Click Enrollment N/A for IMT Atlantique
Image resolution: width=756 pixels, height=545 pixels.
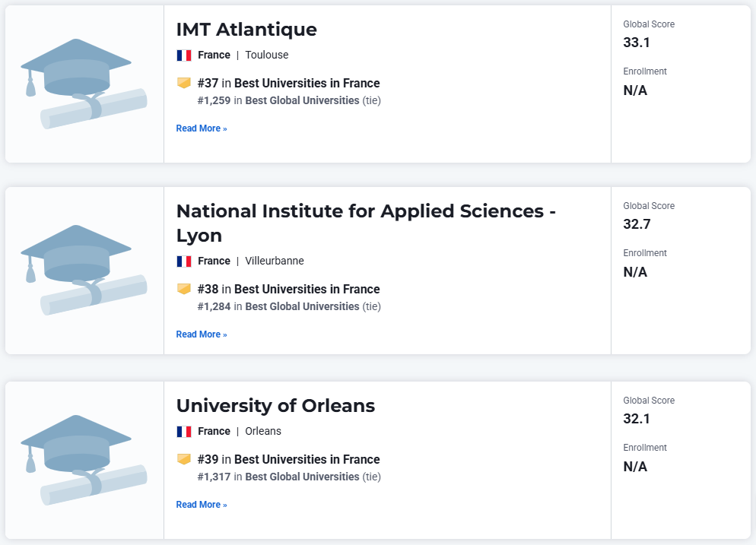coord(635,90)
